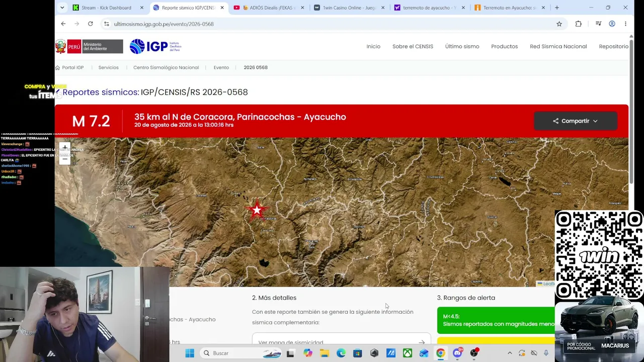Viewport: 644px width, 362px height.
Task: Close the Stream - Kick Dashboard tab
Action: [141, 8]
